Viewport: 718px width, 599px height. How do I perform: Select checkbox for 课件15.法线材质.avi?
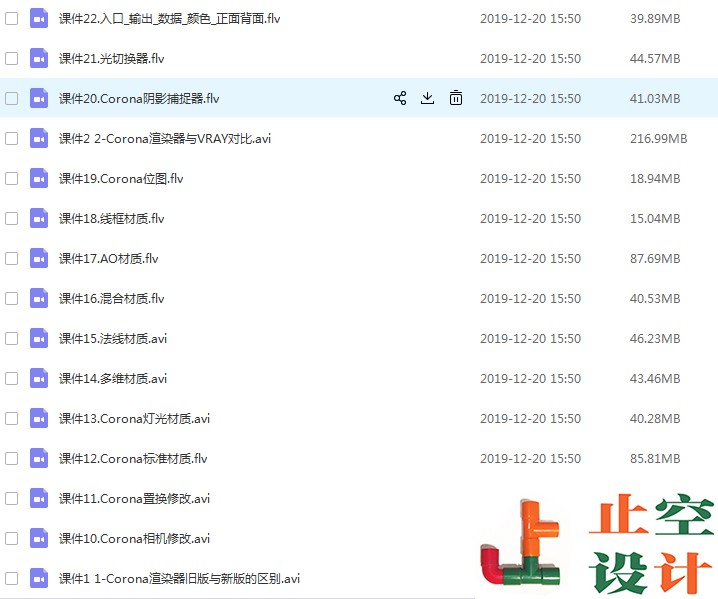click(x=11, y=338)
